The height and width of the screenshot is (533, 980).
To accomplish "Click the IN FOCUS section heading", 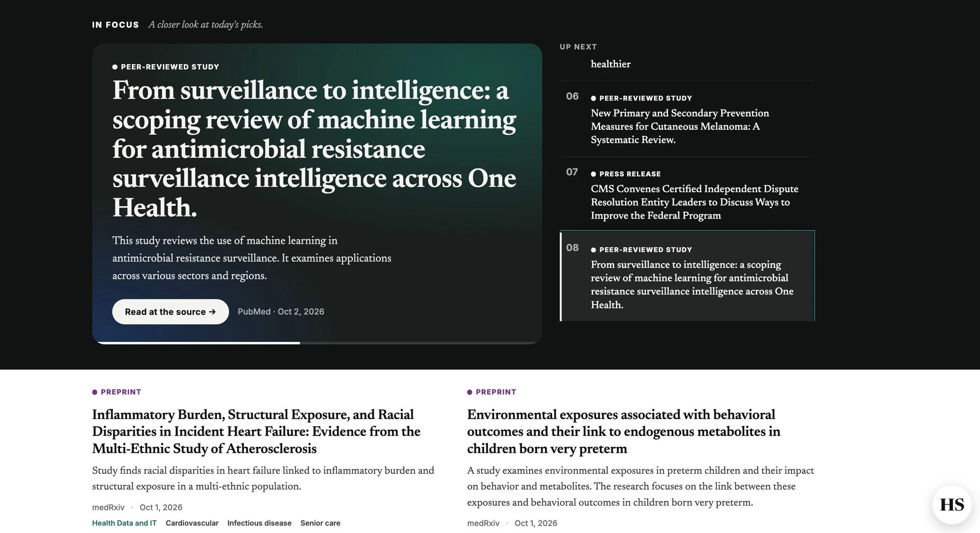I will tap(116, 25).
